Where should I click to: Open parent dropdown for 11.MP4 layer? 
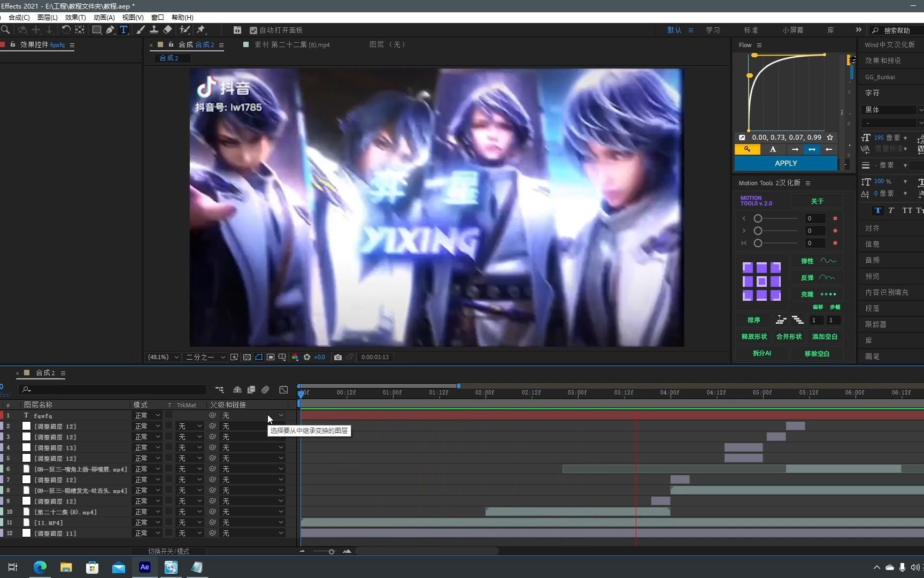pos(252,522)
